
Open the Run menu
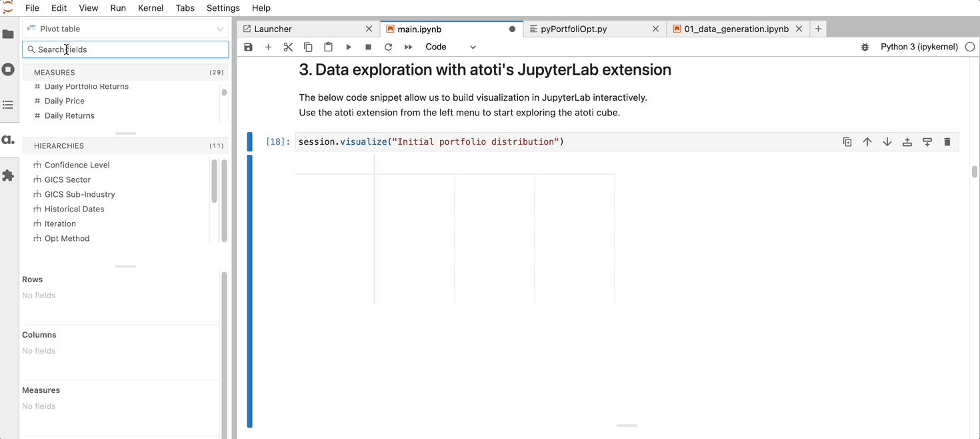[118, 8]
